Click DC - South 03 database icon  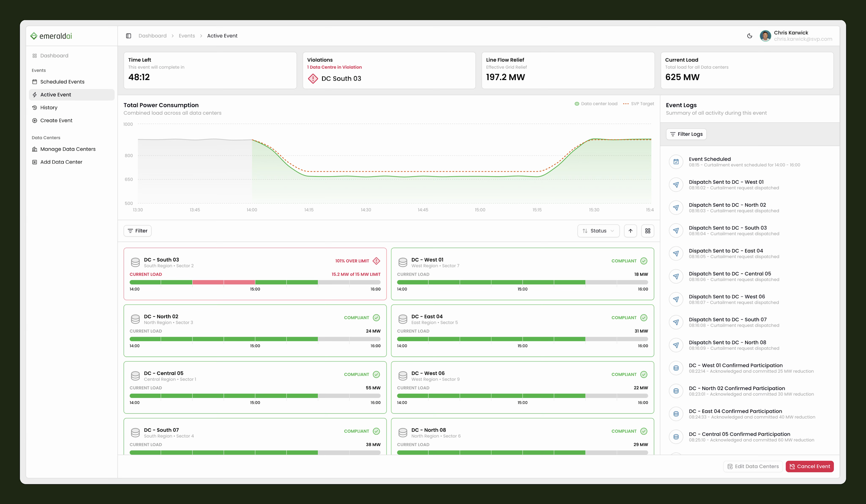pyautogui.click(x=135, y=262)
